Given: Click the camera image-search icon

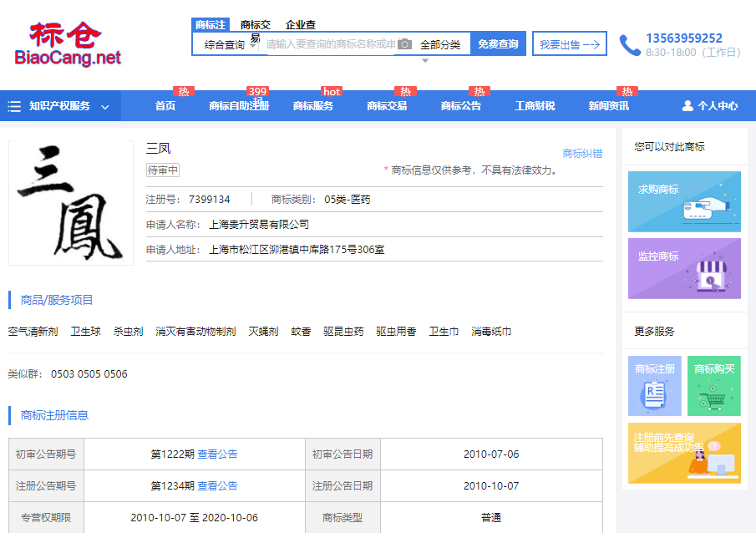Looking at the screenshot, I should 404,44.
